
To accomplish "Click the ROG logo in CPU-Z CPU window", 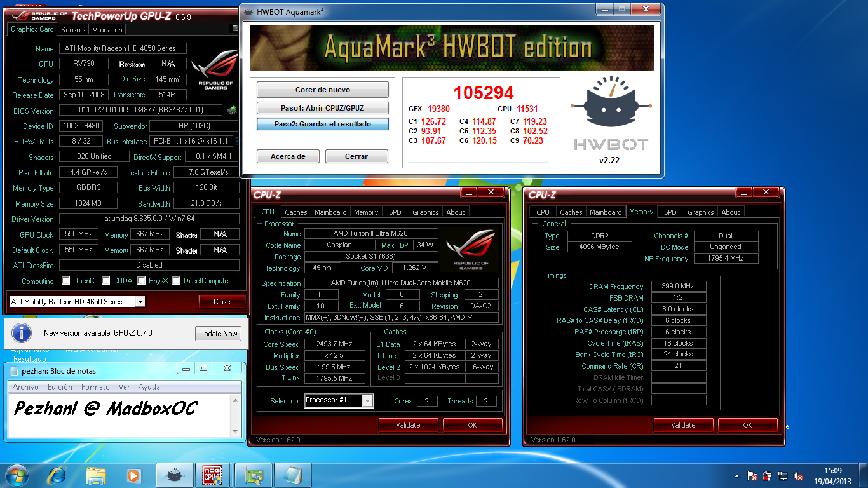I will click(470, 250).
